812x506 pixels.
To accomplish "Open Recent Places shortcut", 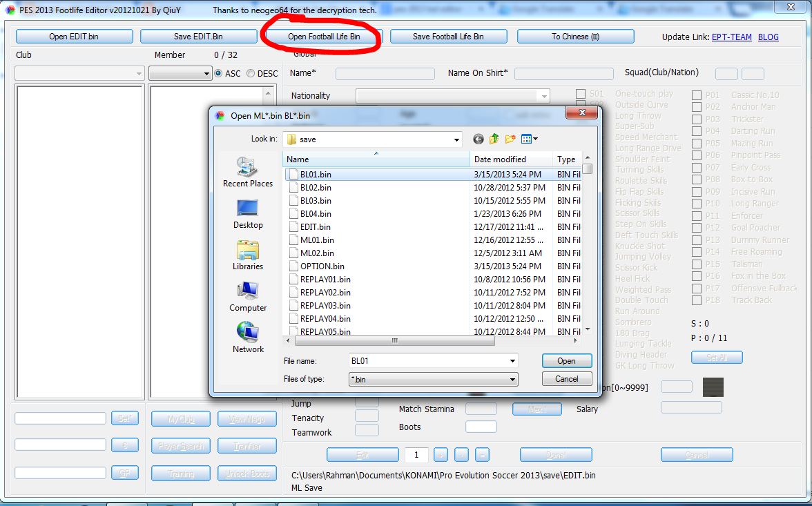I will coord(247,173).
